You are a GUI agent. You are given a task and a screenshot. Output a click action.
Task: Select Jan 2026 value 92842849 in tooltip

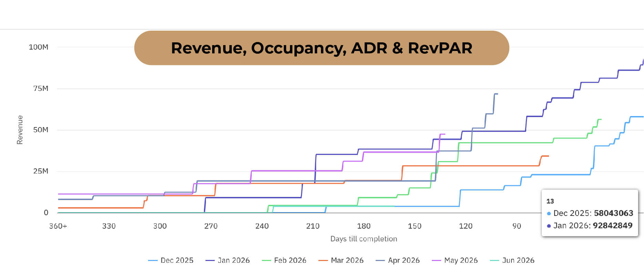click(612, 226)
